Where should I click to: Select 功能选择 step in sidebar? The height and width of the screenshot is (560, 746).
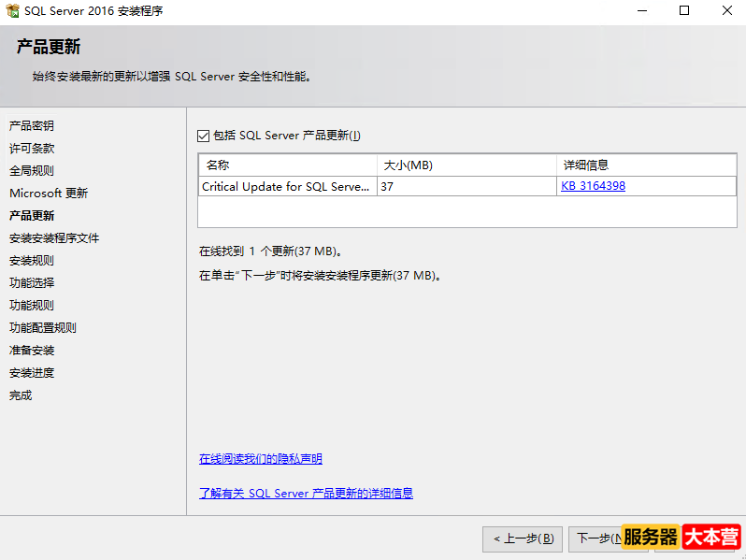32,282
